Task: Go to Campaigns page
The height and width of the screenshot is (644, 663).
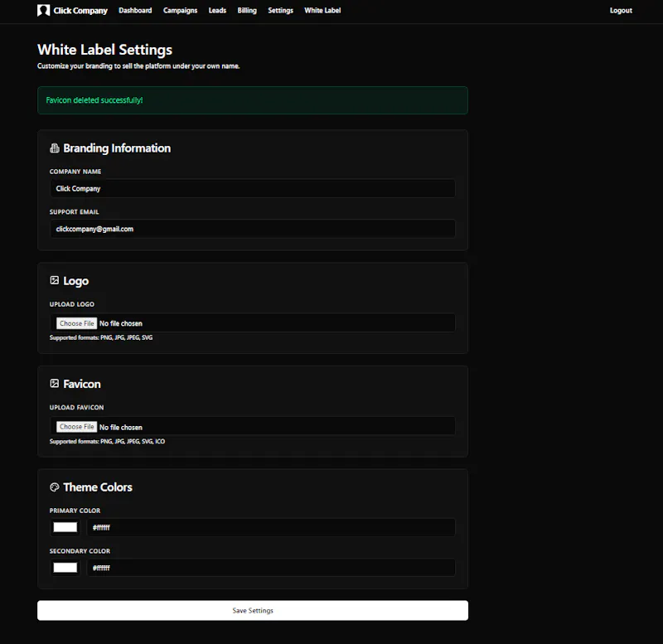Action: tap(180, 11)
